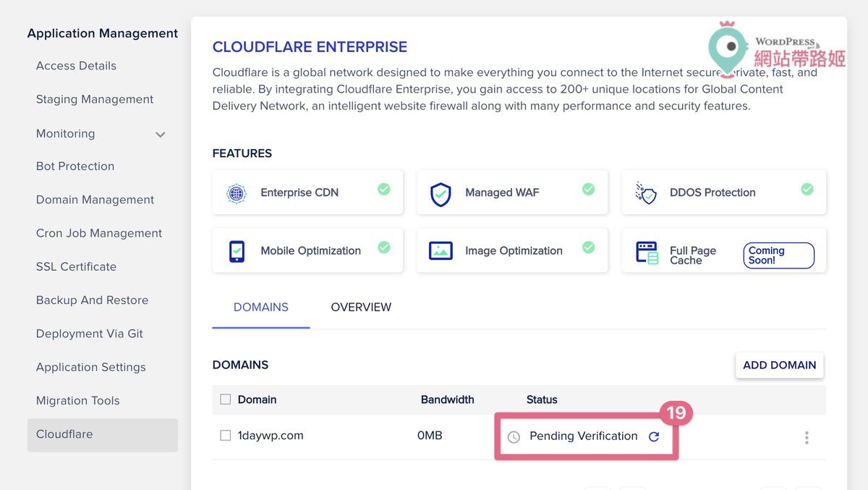Tick the select-all checkbox in Domain header
868x490 pixels.
point(225,400)
